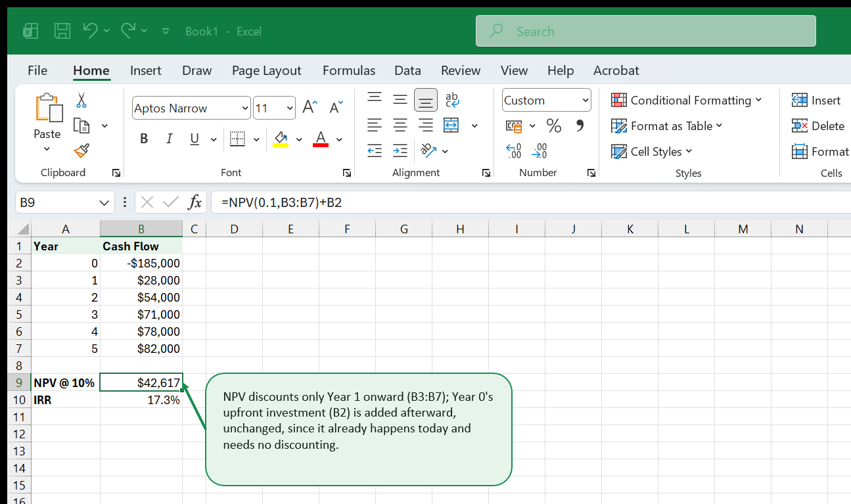Click the Percent Style icon
This screenshot has width=851, height=504.
pos(554,126)
